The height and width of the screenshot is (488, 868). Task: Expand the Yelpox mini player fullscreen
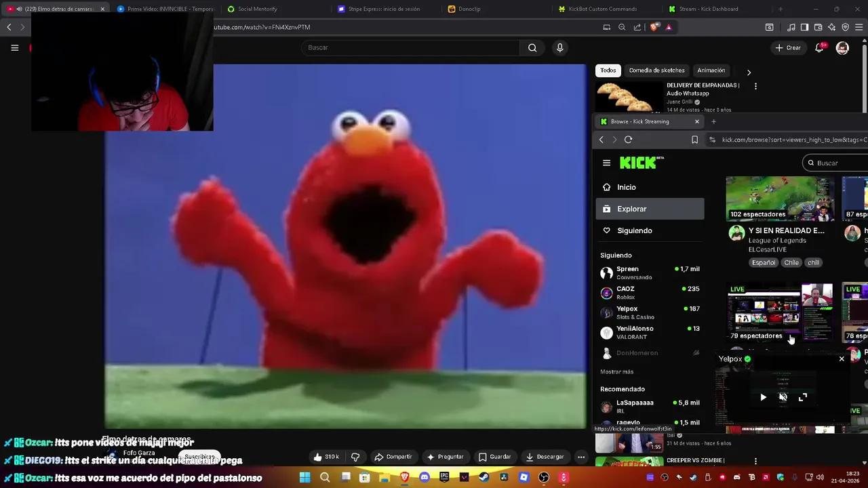pos(803,397)
